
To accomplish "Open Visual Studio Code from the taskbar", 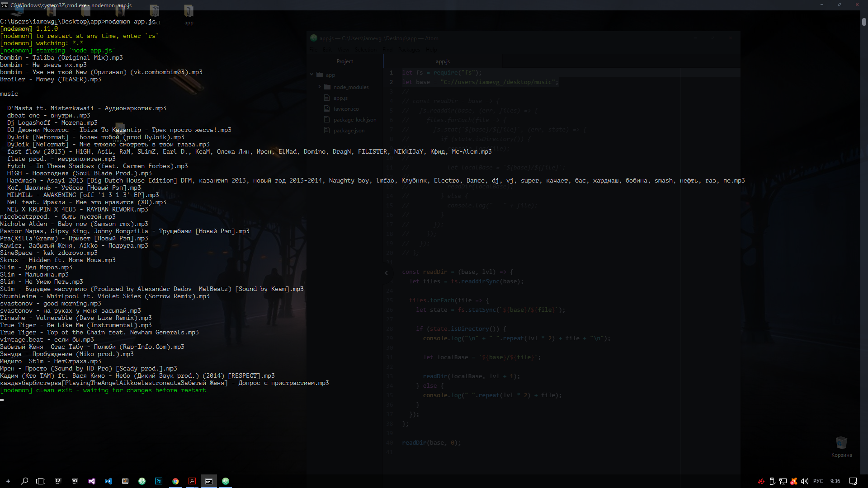I will (108, 481).
